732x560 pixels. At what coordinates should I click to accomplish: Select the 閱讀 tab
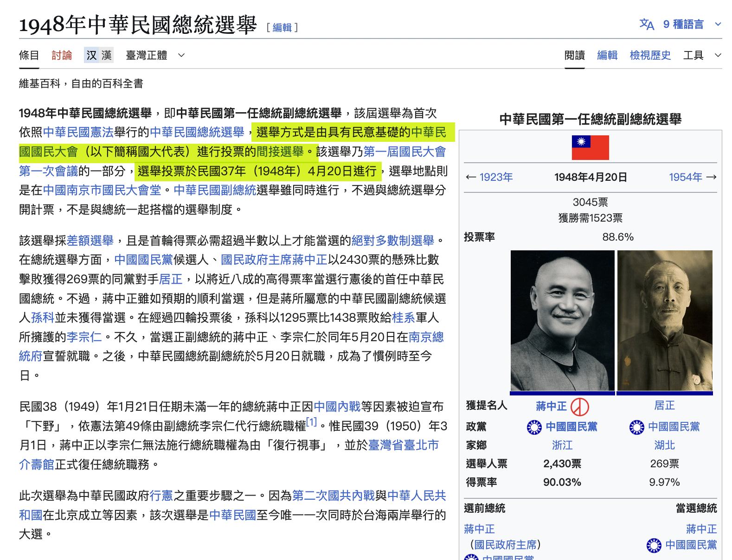point(574,55)
